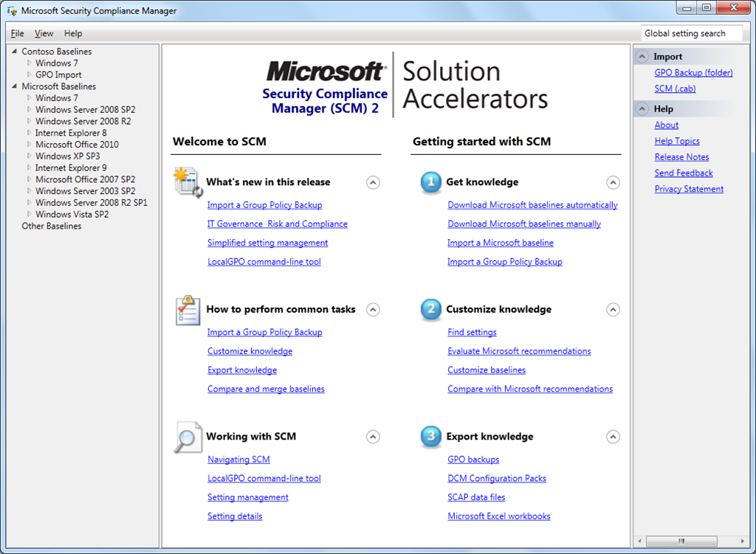Click the app icon in the title bar
The height and width of the screenshot is (554, 756).
11,11
